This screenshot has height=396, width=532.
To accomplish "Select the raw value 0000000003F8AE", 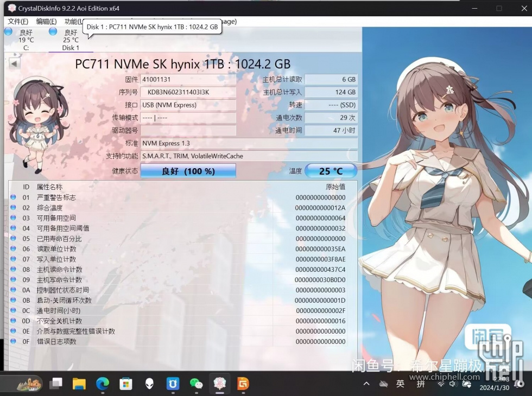I will [x=320, y=259].
